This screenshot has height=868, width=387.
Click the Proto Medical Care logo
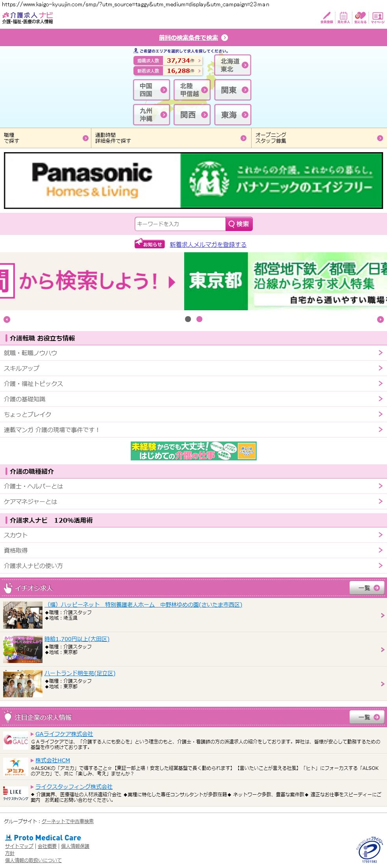[43, 838]
